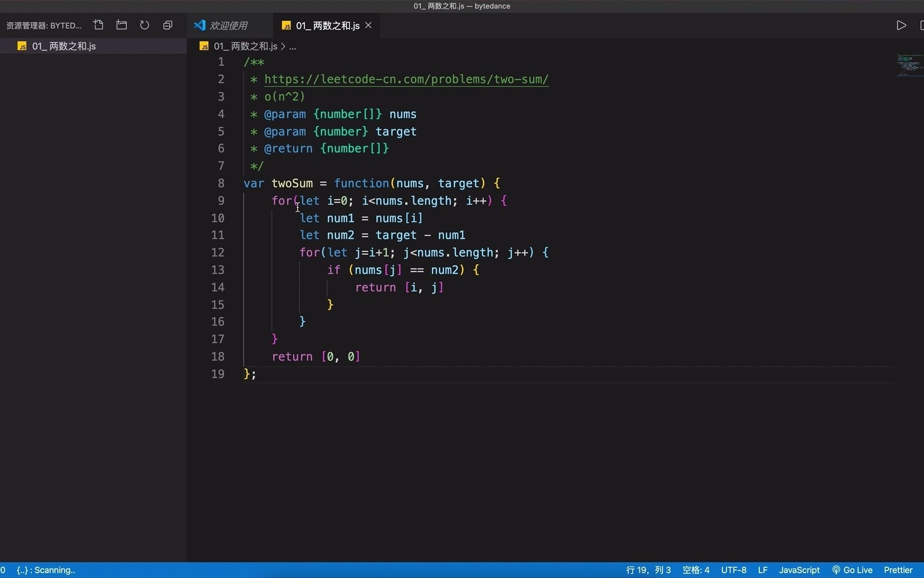The image size is (924, 578).
Task: Change language mode from JavaScript
Action: point(799,570)
